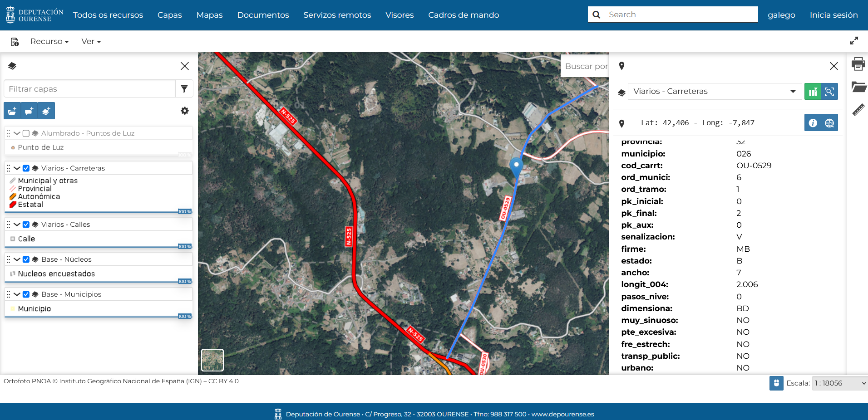
Task: Collapse the Base - Núcleos layer legend
Action: [17, 259]
